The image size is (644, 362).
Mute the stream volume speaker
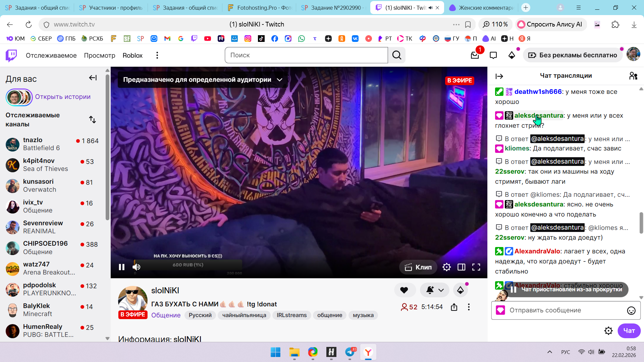136,267
